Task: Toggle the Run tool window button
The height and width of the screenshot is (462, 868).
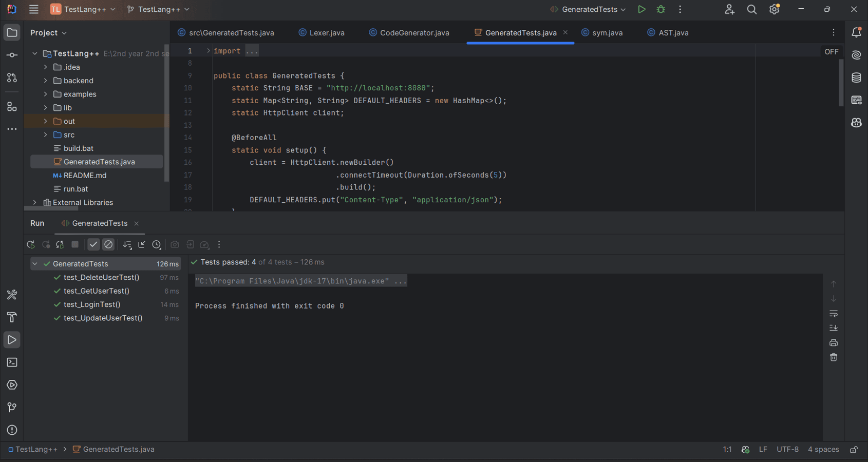Action: point(12,340)
